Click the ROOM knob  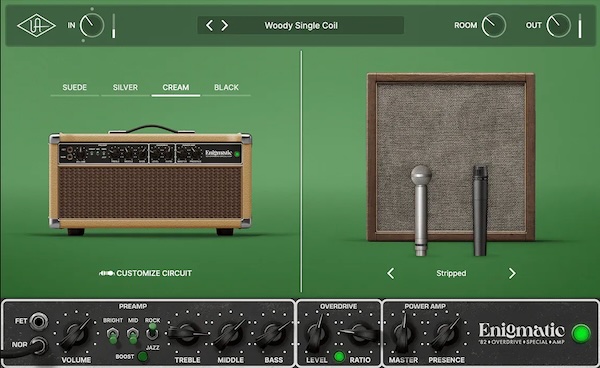point(494,25)
